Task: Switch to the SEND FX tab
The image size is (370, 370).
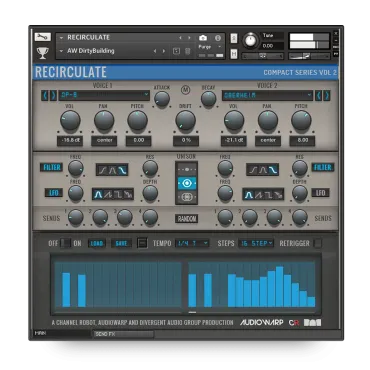Action: (123, 334)
